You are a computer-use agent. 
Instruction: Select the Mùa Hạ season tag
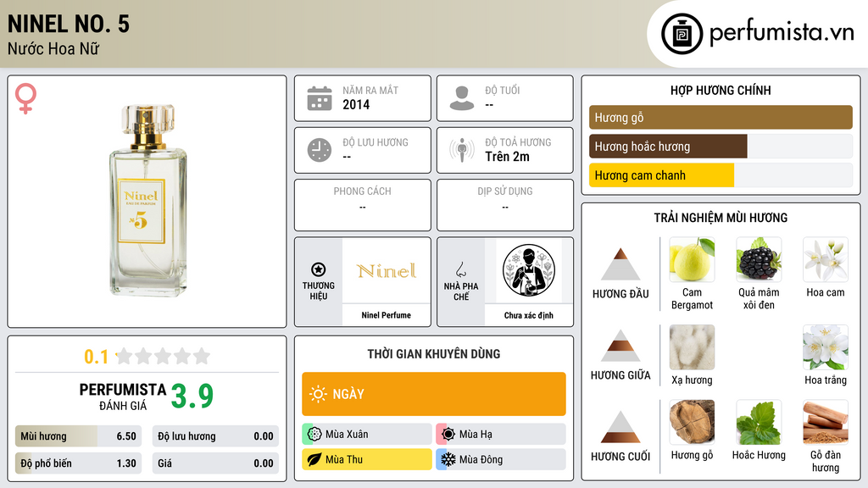tap(501, 435)
